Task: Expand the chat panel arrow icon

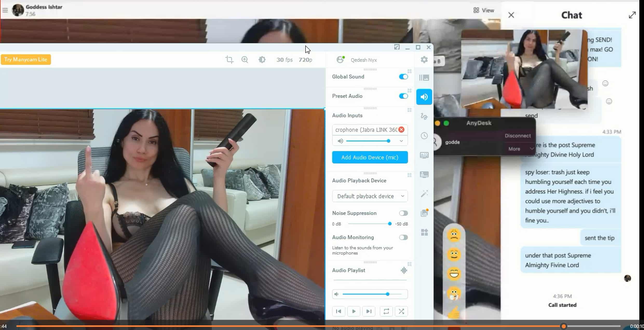Action: click(x=632, y=15)
